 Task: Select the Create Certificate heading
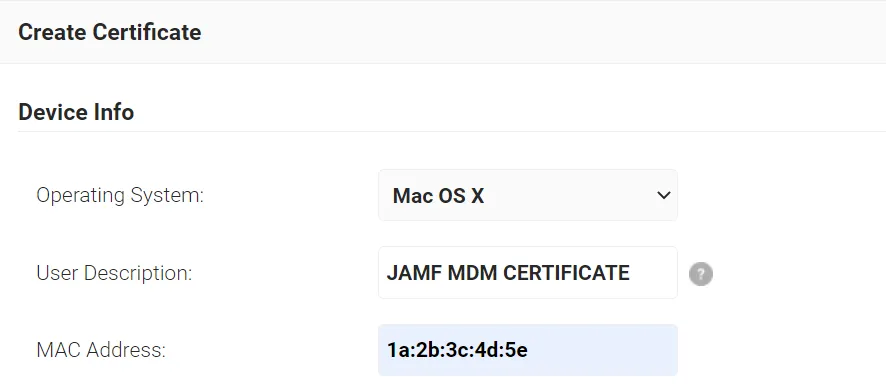(x=110, y=32)
